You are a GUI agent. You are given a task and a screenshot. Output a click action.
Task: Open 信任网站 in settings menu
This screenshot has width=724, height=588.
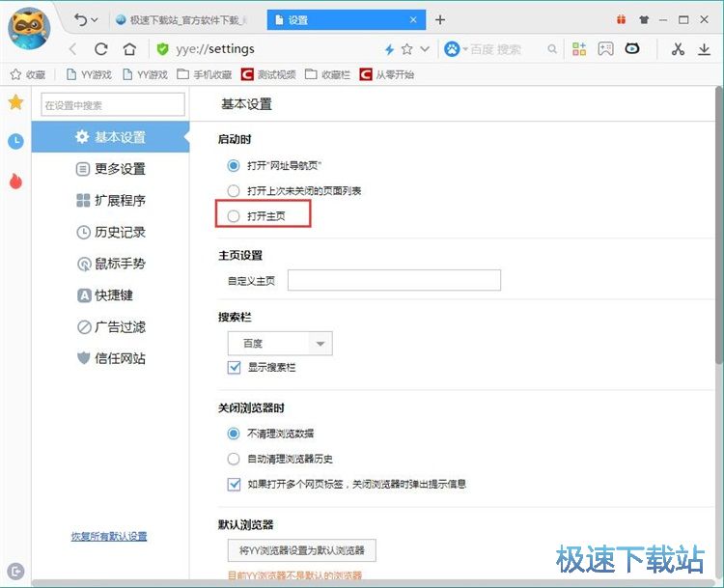[x=110, y=358]
